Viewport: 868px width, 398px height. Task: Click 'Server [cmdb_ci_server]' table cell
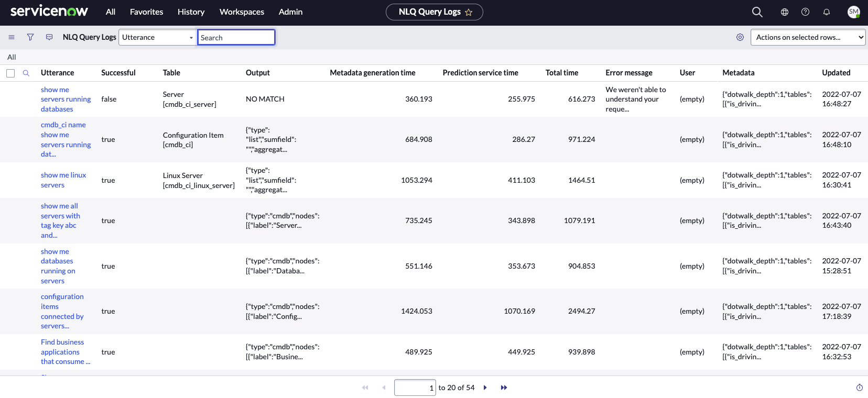pos(189,99)
